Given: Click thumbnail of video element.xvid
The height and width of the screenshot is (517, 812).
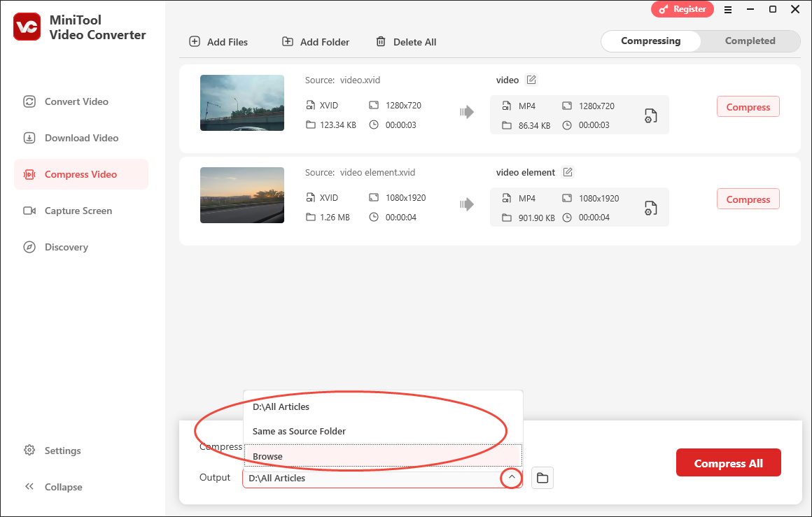Looking at the screenshot, I should 241,195.
